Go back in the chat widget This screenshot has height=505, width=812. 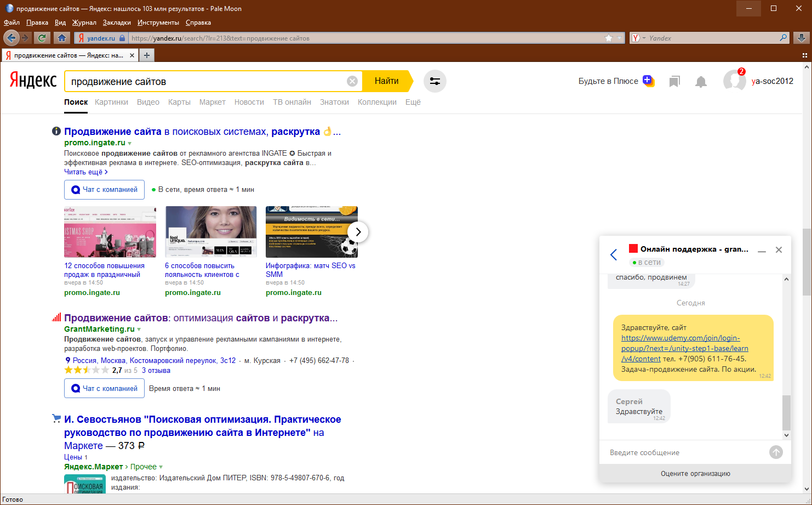tap(614, 254)
